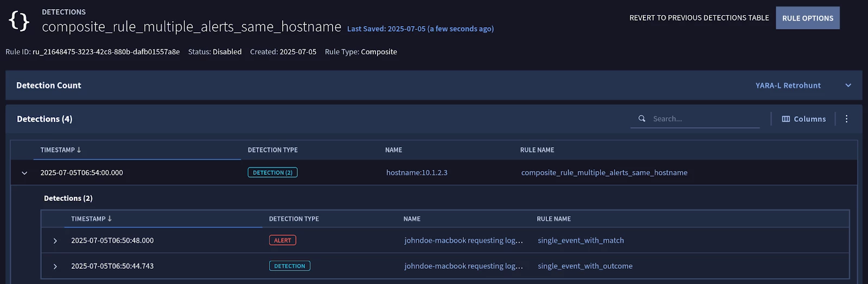Viewport: 868px width, 284px height.
Task: Click the outer RULE NAME column header
Action: (537, 150)
